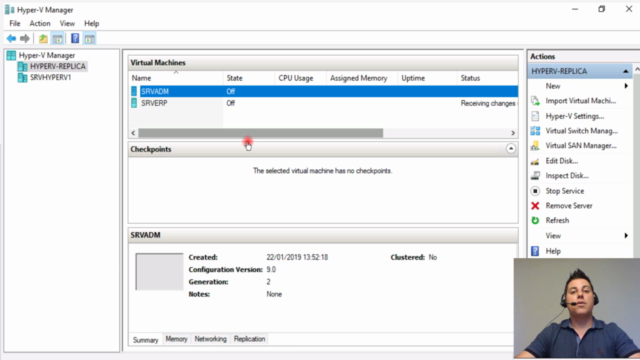This screenshot has height=360, width=640.
Task: Open Virtual SAN Manager action
Action: pyautogui.click(x=581, y=146)
